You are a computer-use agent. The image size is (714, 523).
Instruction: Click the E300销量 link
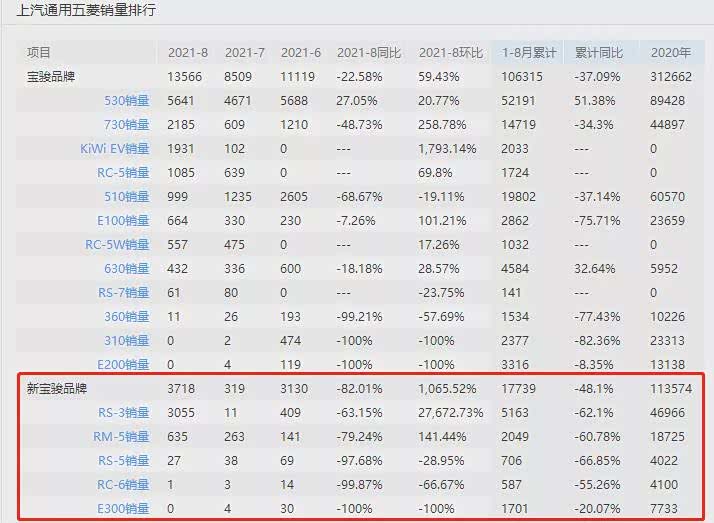[x=123, y=508]
